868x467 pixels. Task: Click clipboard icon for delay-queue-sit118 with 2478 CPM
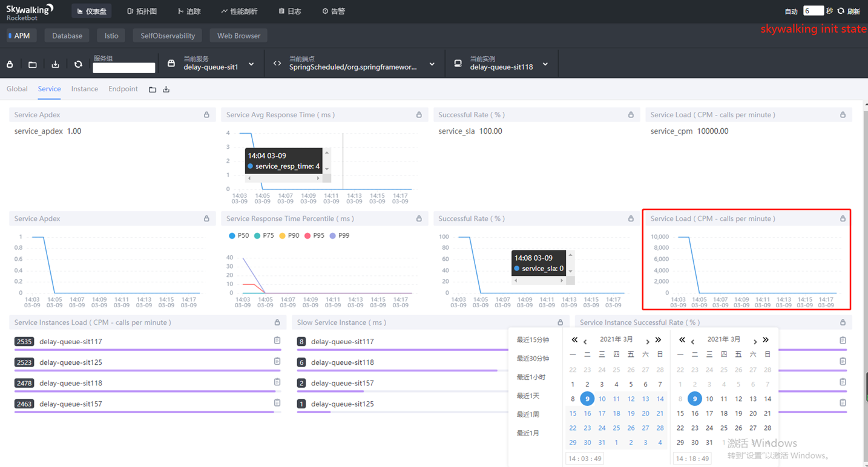277,382
